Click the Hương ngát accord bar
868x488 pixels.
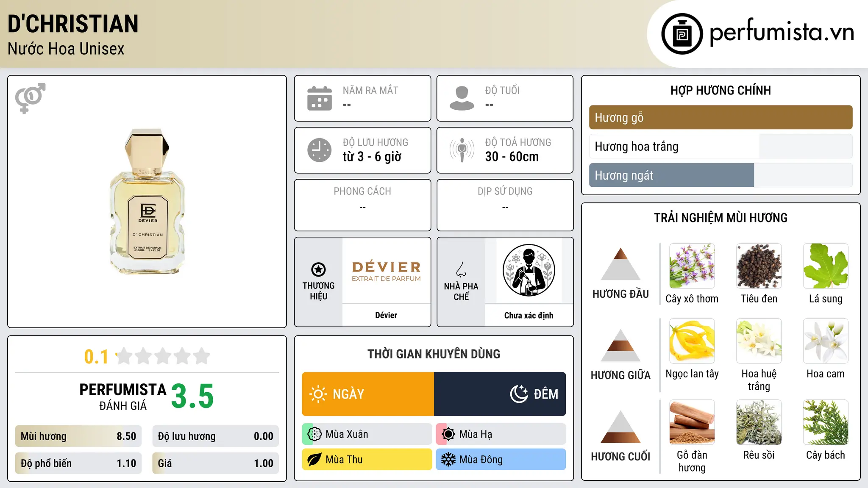tap(721, 175)
